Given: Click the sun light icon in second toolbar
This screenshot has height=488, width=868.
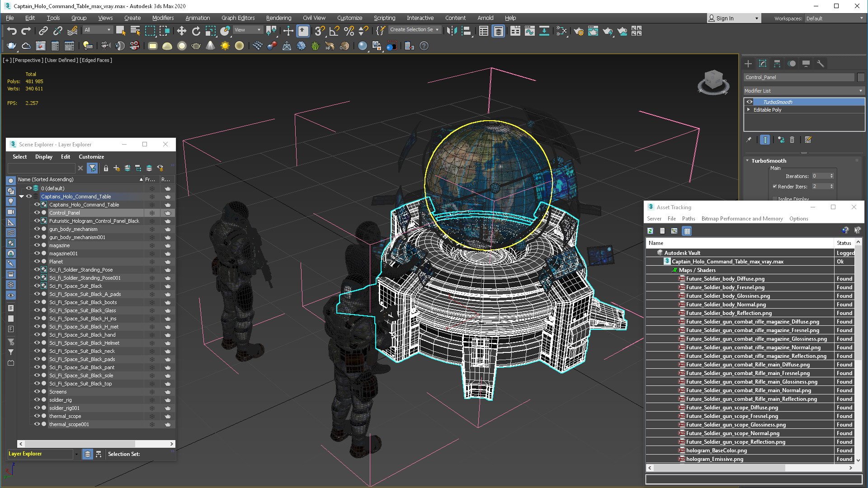Looking at the screenshot, I should (x=225, y=46).
